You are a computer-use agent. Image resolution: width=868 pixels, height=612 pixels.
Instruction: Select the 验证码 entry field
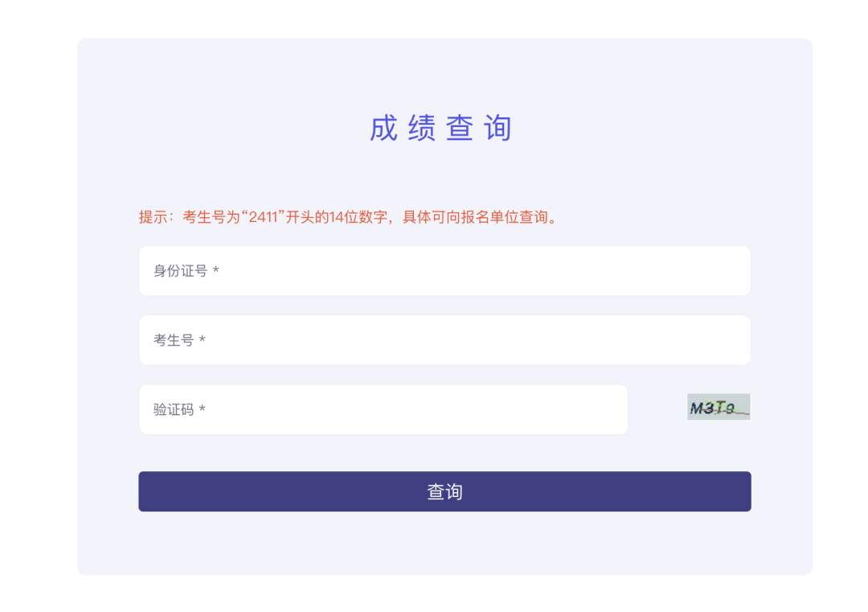click(383, 409)
